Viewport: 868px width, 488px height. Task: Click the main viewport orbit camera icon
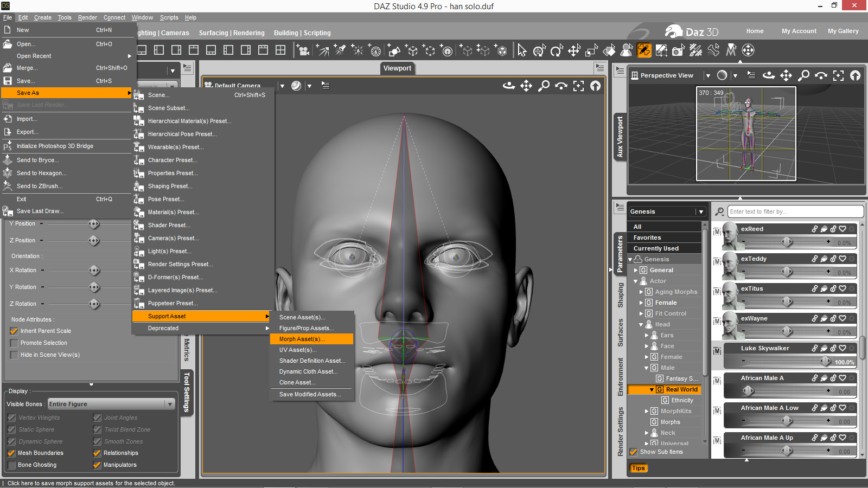coord(509,86)
